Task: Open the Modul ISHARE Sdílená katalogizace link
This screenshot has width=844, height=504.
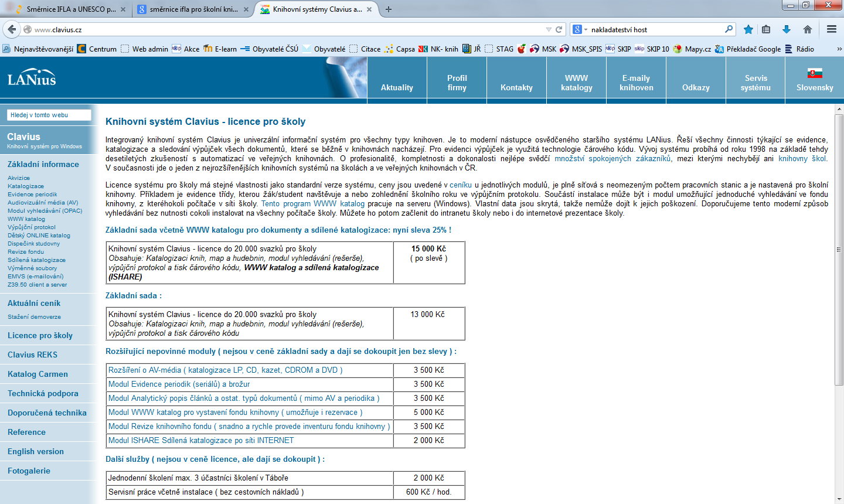Action: [201, 440]
